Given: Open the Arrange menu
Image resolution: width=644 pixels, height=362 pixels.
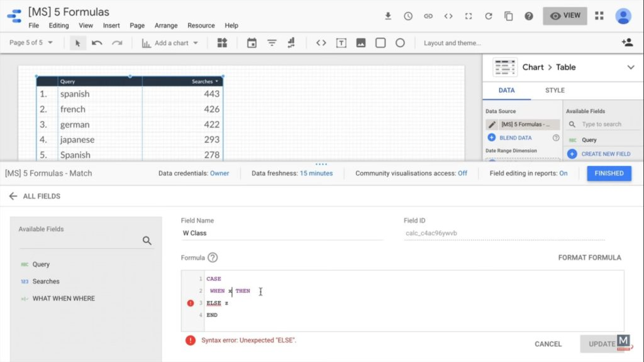Looking at the screenshot, I should pyautogui.click(x=166, y=26).
